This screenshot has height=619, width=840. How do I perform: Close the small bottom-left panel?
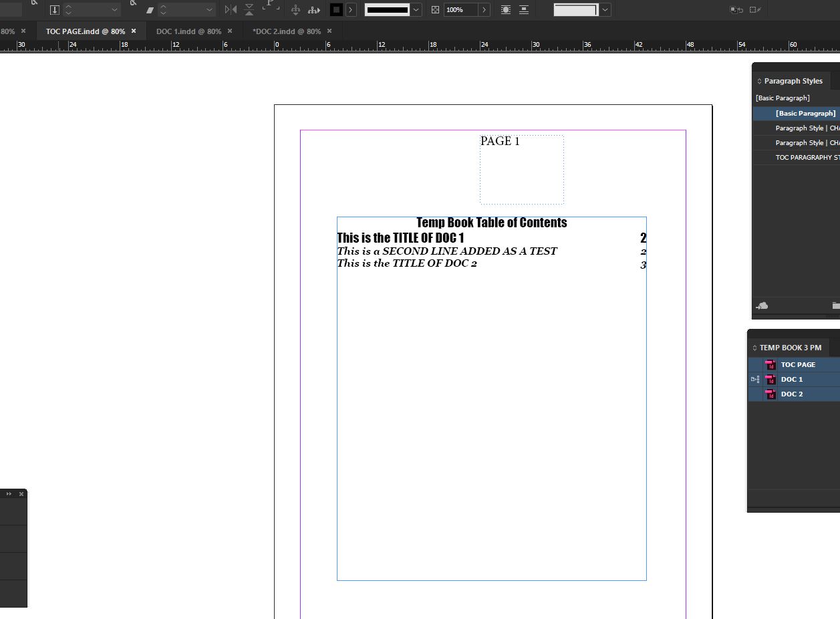(x=21, y=494)
